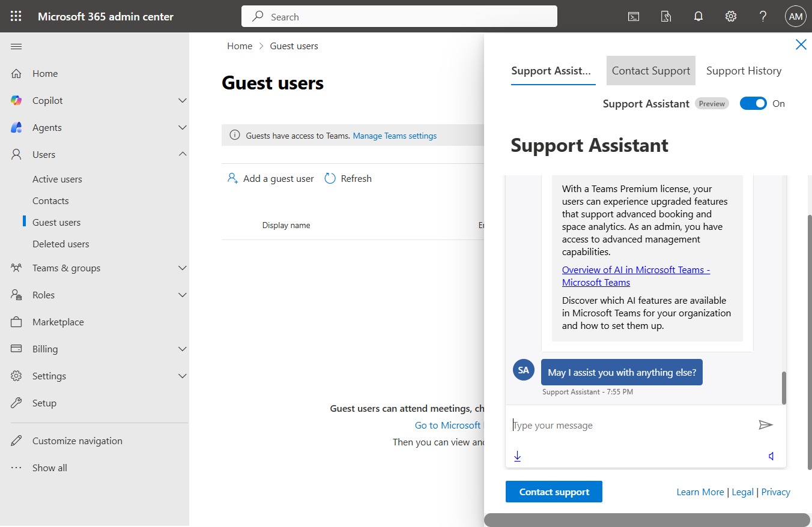The width and height of the screenshot is (812, 527).
Task: Click the Copilot icon in sidebar
Action: pyautogui.click(x=16, y=100)
